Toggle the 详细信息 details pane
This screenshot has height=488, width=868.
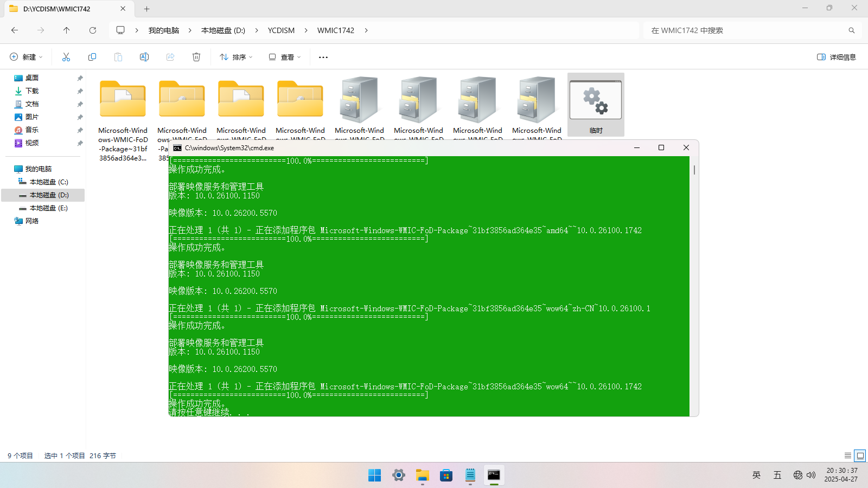click(x=837, y=57)
